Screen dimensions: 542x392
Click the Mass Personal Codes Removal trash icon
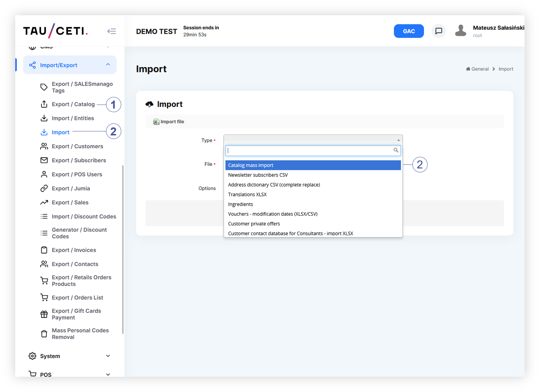[x=44, y=334]
